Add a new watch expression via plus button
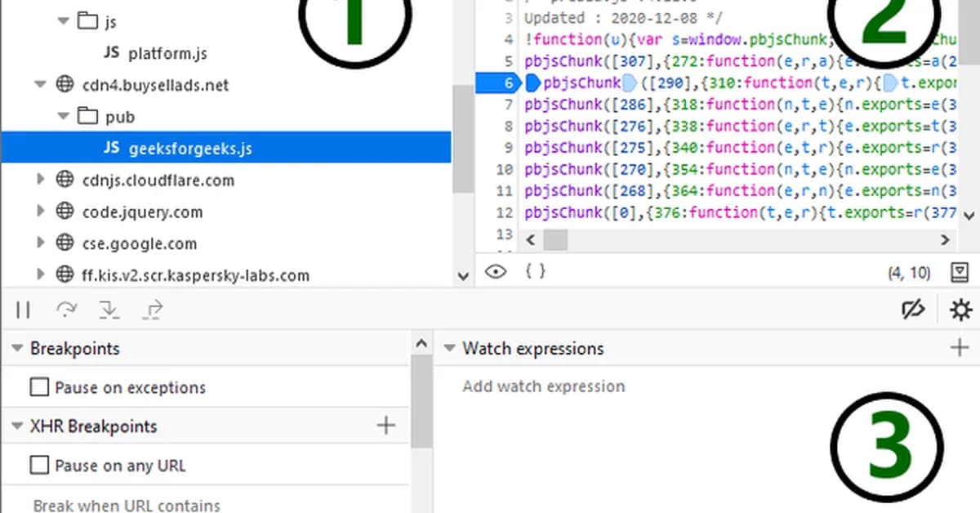This screenshot has height=513, width=980. (959, 347)
